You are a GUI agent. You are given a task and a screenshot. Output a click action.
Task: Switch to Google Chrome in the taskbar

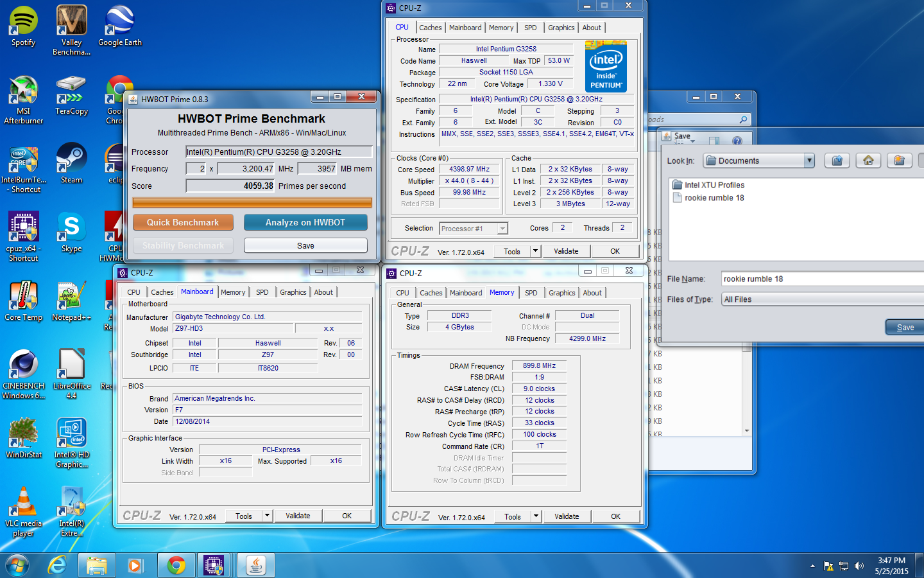pos(176,566)
